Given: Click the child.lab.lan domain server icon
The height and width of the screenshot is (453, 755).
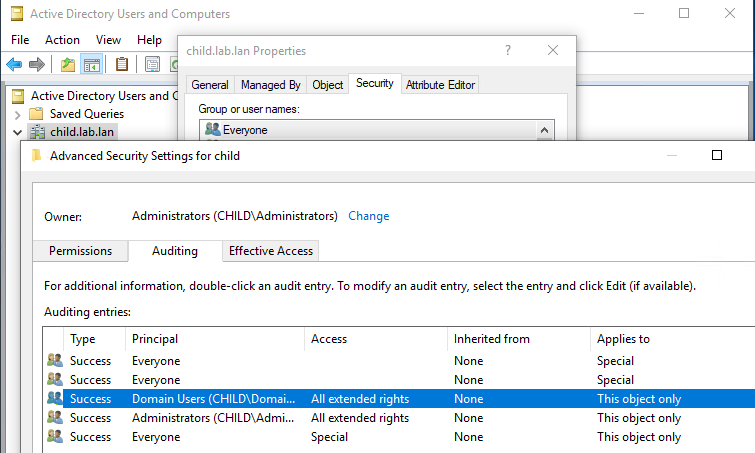Looking at the screenshot, I should 37,132.
